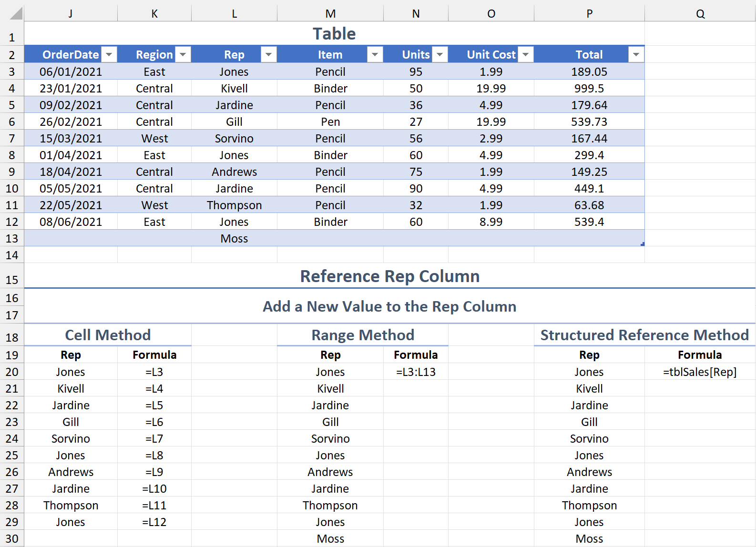Click the 999.5 Total cell

point(589,89)
